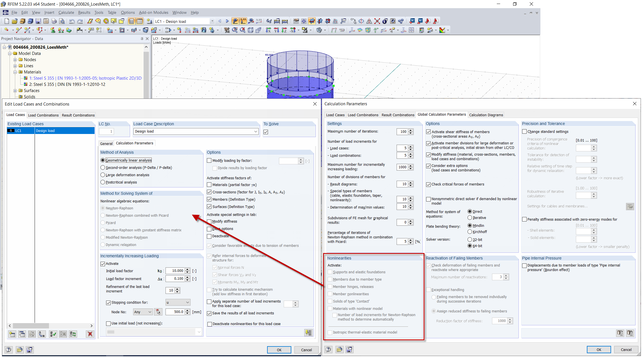The image size is (644, 358).
Task: Click the Print icon in main toolbar
Action: coord(54,21)
